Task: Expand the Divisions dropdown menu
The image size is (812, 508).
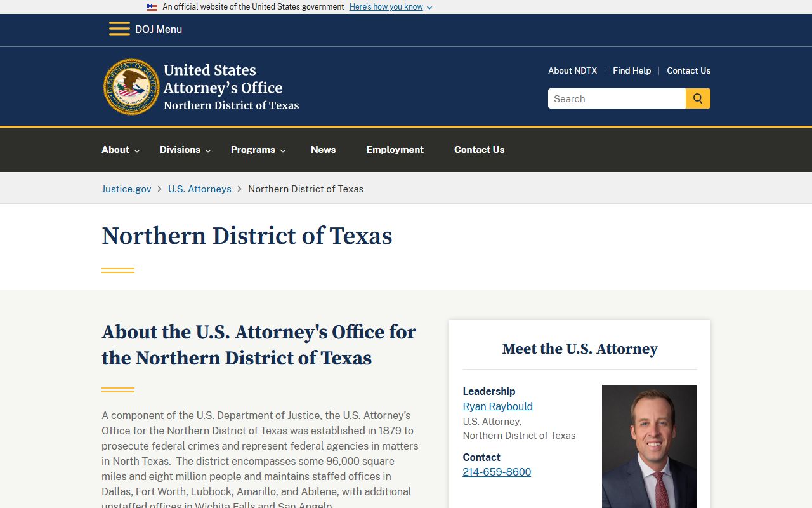Action: pos(185,150)
